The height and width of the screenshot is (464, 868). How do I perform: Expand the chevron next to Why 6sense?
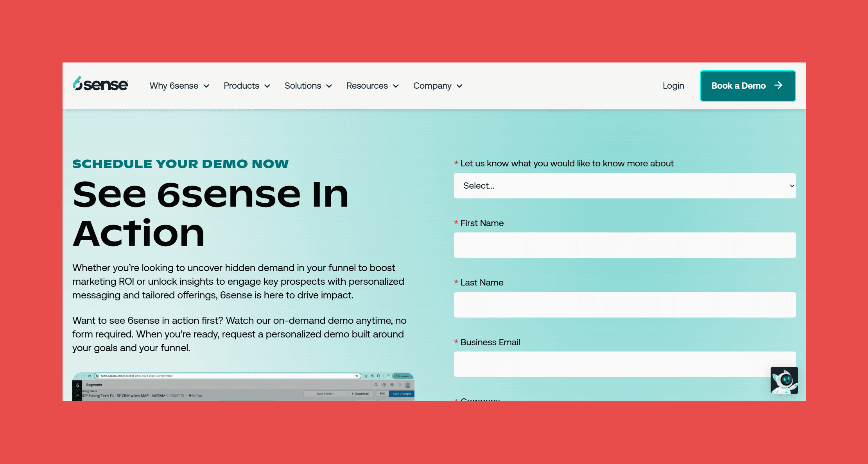206,86
